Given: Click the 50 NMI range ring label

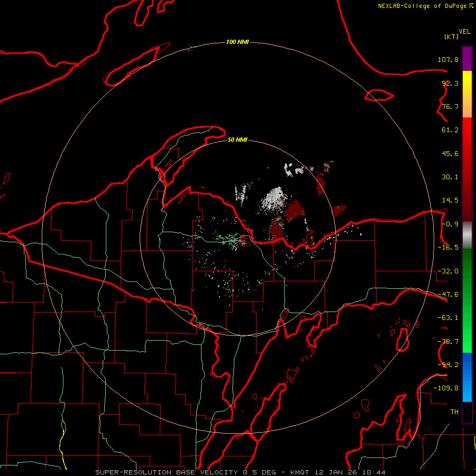Looking at the screenshot, I should [237, 140].
